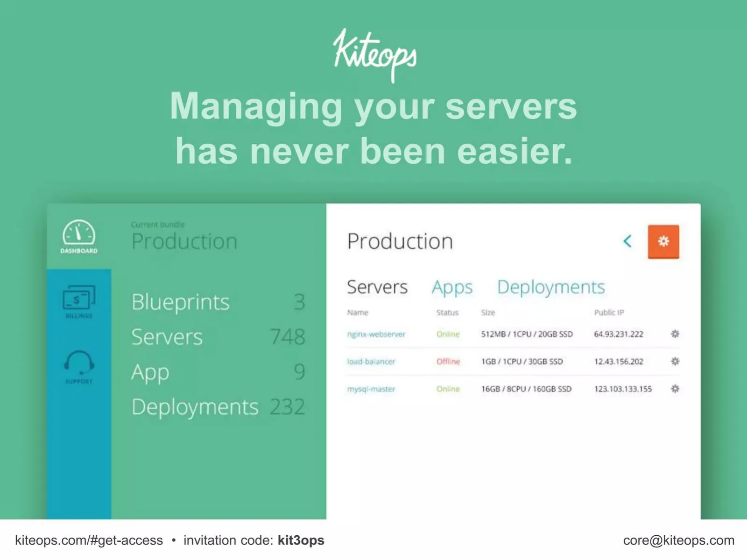Click IP address 64.93.231.222

click(619, 334)
